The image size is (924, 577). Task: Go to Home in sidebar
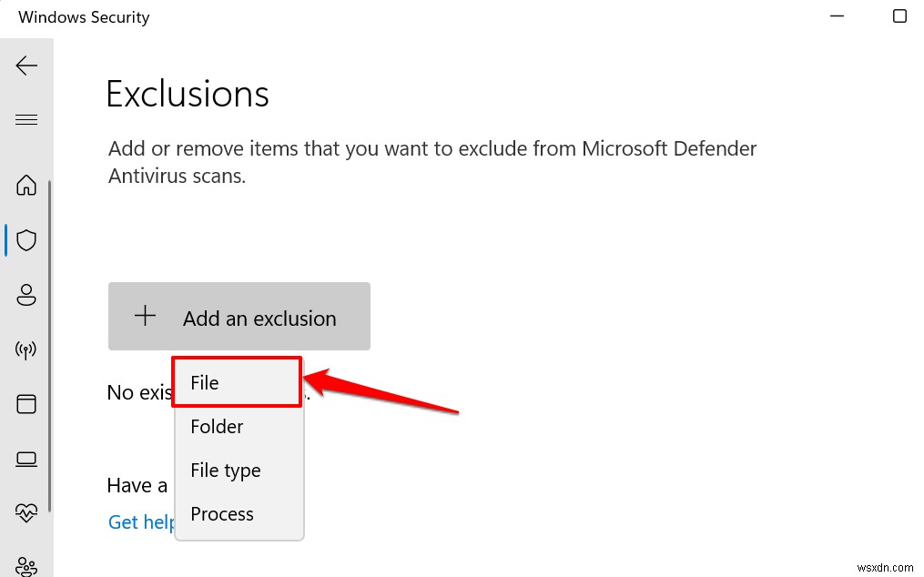click(x=26, y=186)
